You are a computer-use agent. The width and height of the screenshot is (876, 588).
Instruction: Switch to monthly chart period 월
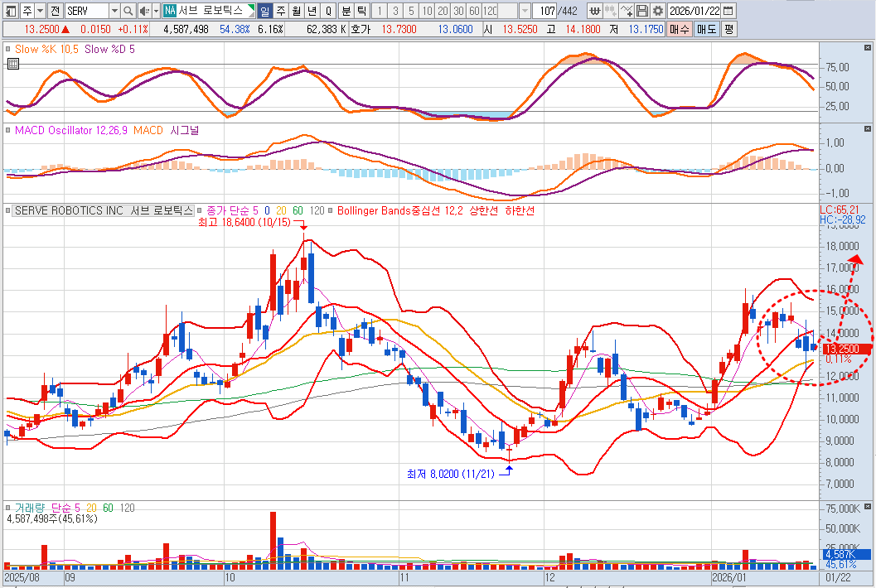point(296,11)
